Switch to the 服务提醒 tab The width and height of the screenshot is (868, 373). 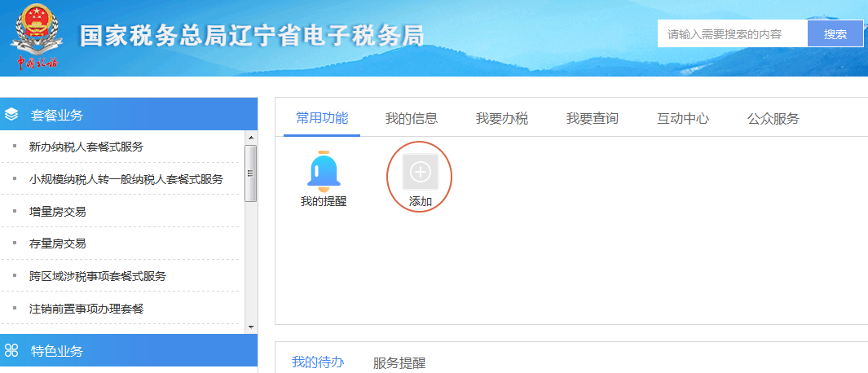pyautogui.click(x=399, y=363)
